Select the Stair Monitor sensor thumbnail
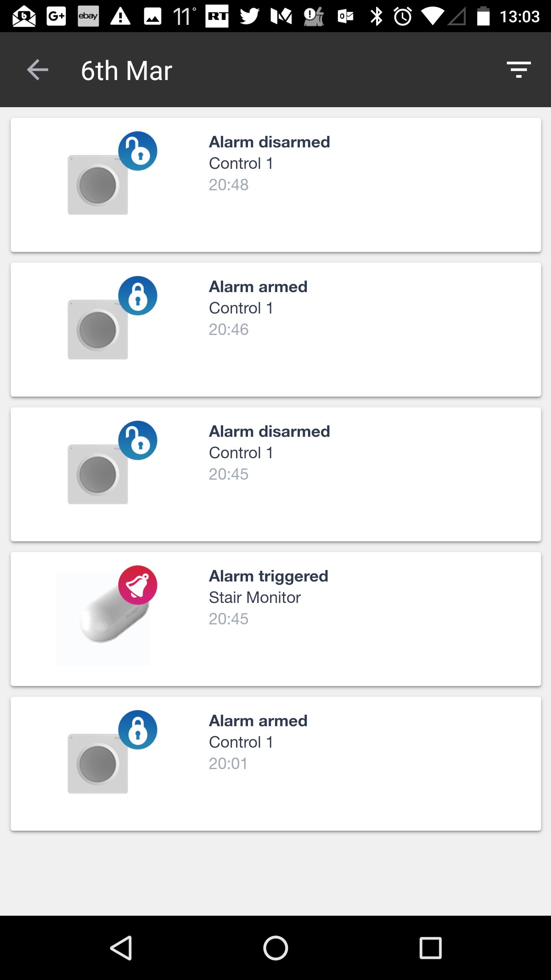The image size is (551, 980). [x=103, y=619]
